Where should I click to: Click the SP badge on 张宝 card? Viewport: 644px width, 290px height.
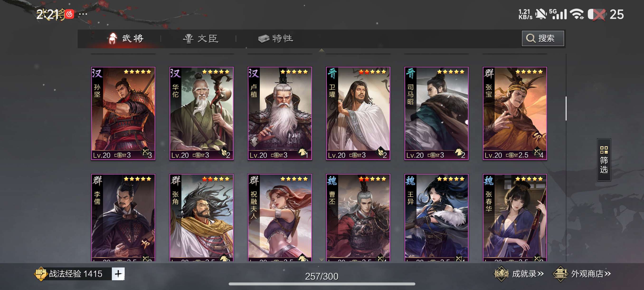tap(537, 137)
